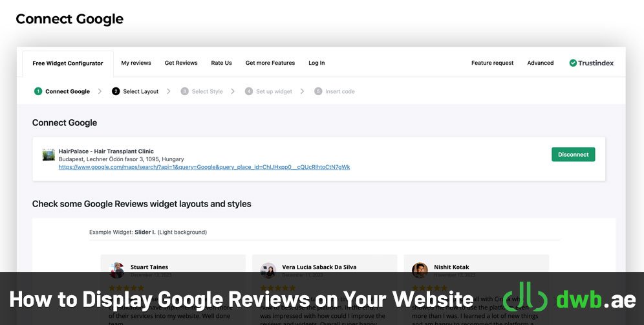Click Nishit Kotak's profile avatar
644x325 pixels.
coord(420,270)
